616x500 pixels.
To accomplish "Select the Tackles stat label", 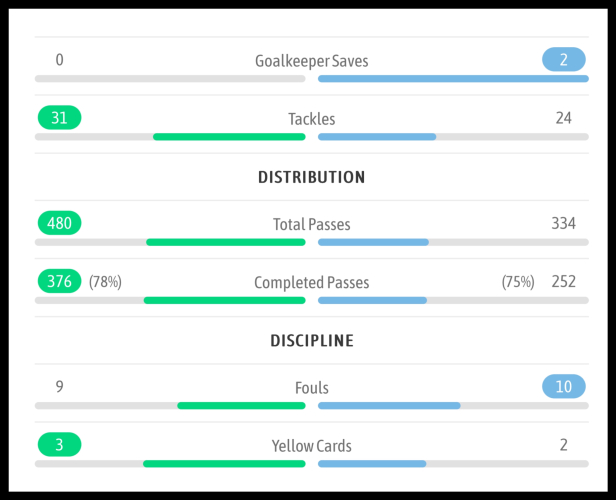I will coord(311,119).
